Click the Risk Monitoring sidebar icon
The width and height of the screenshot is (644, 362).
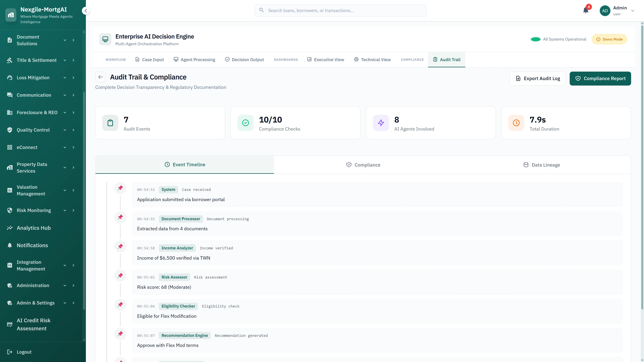(10, 210)
